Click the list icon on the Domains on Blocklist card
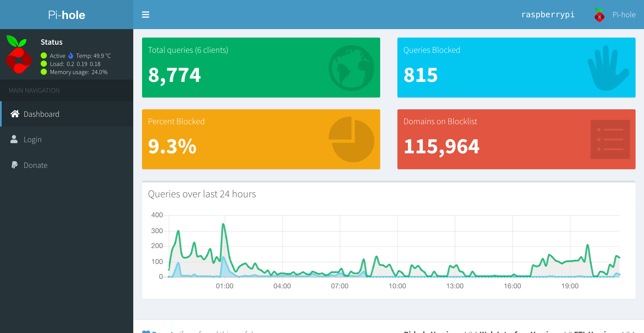The image size is (644, 333). click(610, 139)
